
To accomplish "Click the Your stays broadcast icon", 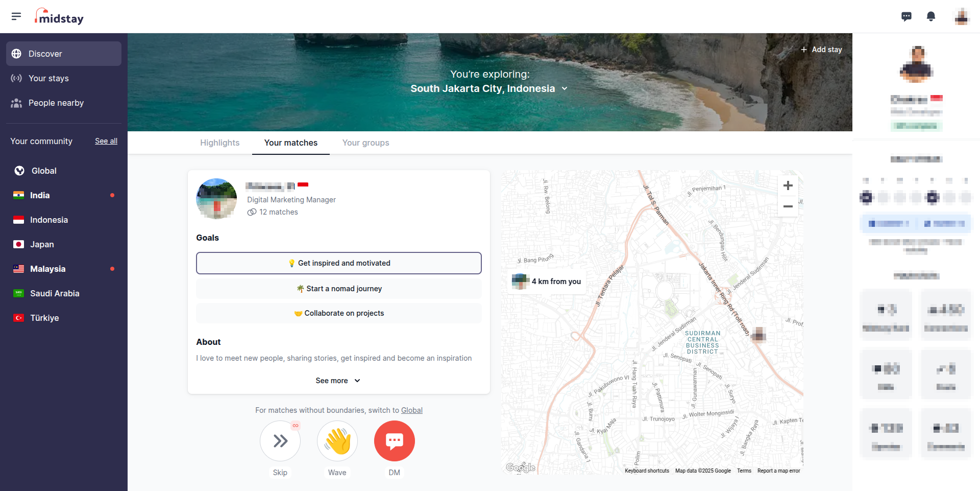I will coord(16,78).
